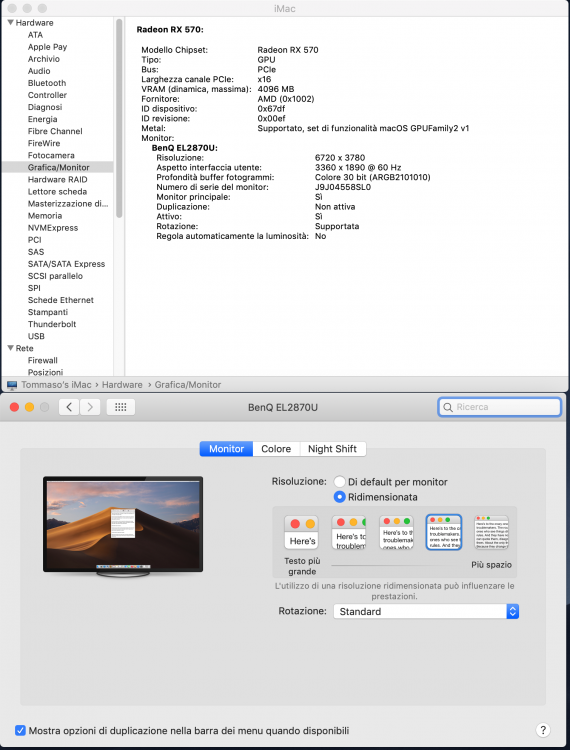Image resolution: width=570 pixels, height=750 pixels.
Task: Select Audio in the sidebar
Action: pyautogui.click(x=39, y=71)
